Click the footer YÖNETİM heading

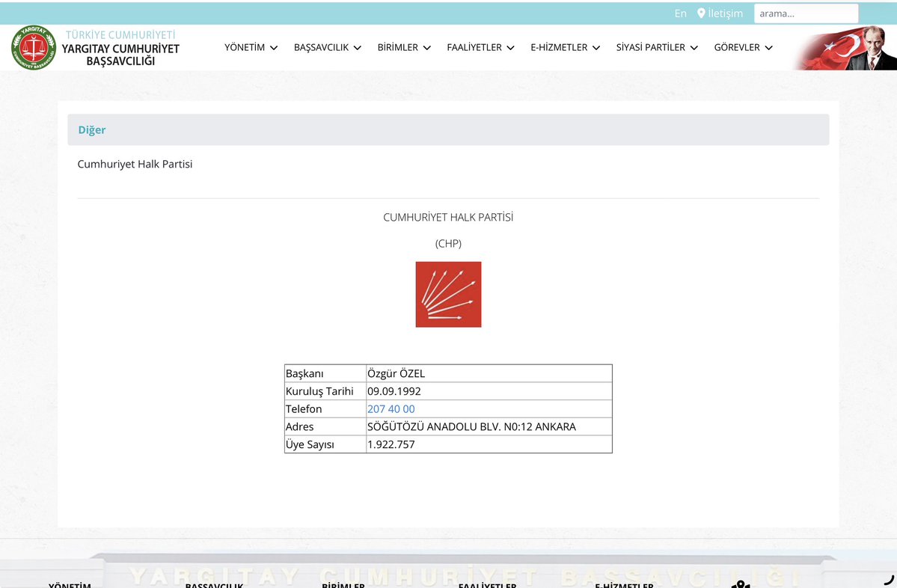[70, 585]
